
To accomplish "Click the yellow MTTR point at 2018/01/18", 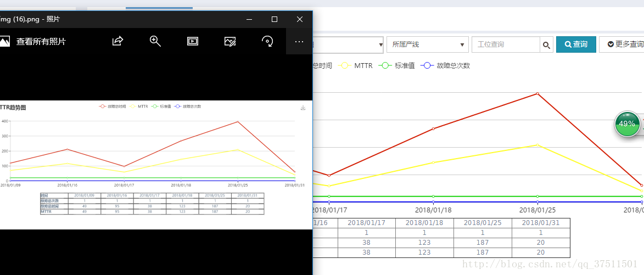I will (x=433, y=162).
